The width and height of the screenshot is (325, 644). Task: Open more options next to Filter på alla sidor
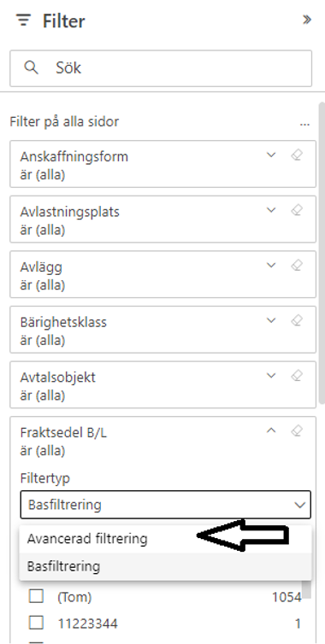[x=304, y=124]
